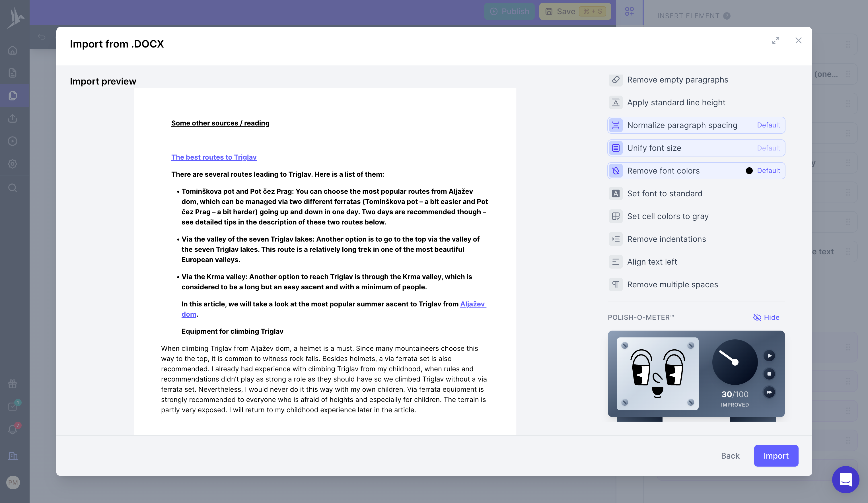Viewport: 868px width, 503px height.
Task: Click the Align text left icon
Action: tap(616, 262)
